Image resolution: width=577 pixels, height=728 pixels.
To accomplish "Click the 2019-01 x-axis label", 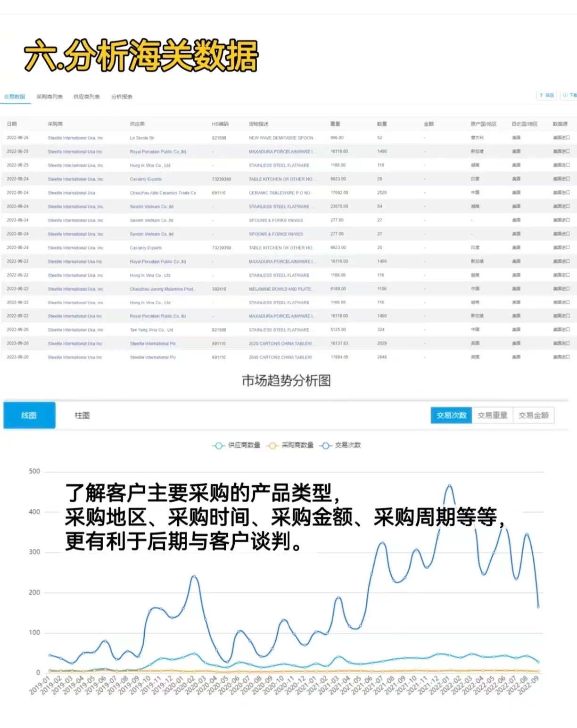I will pos(40,686).
